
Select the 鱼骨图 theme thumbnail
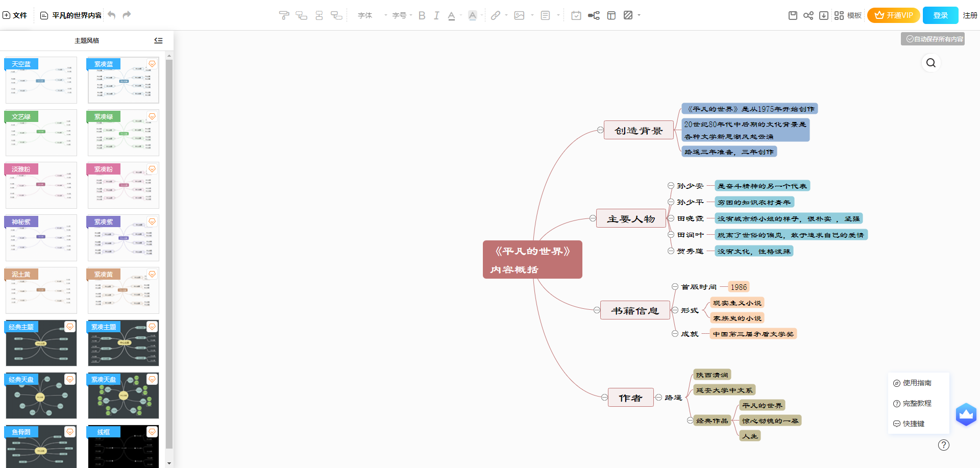(x=41, y=447)
